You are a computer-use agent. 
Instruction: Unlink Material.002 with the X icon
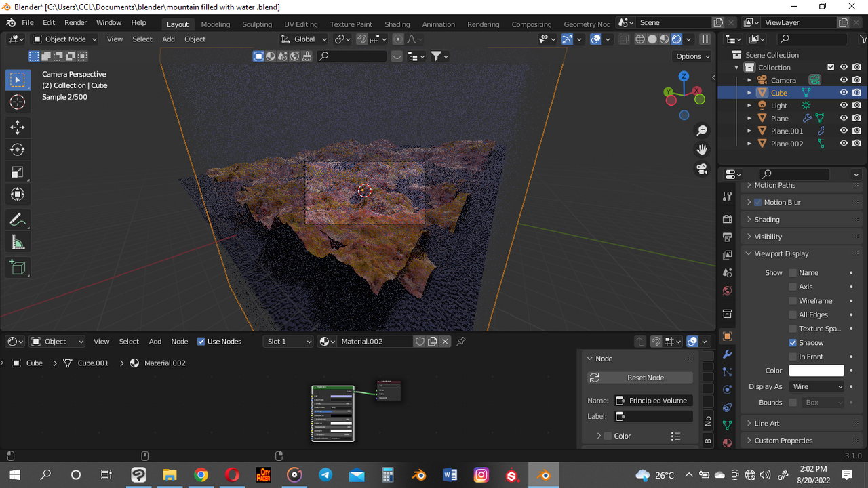pos(445,341)
